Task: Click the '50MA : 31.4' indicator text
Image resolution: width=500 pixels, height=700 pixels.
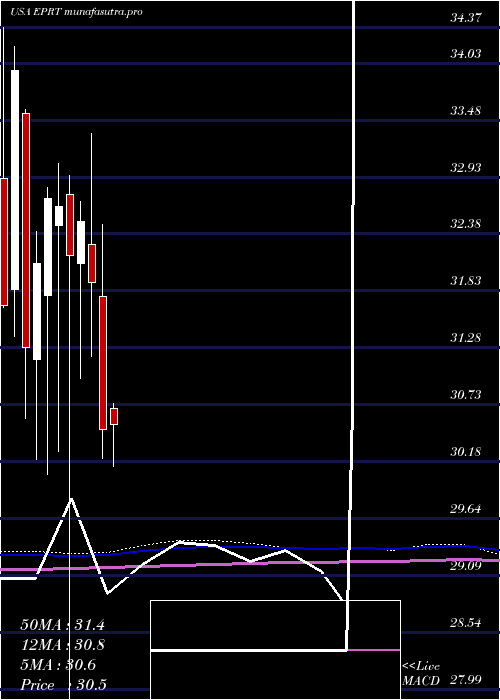Action: [x=62, y=625]
